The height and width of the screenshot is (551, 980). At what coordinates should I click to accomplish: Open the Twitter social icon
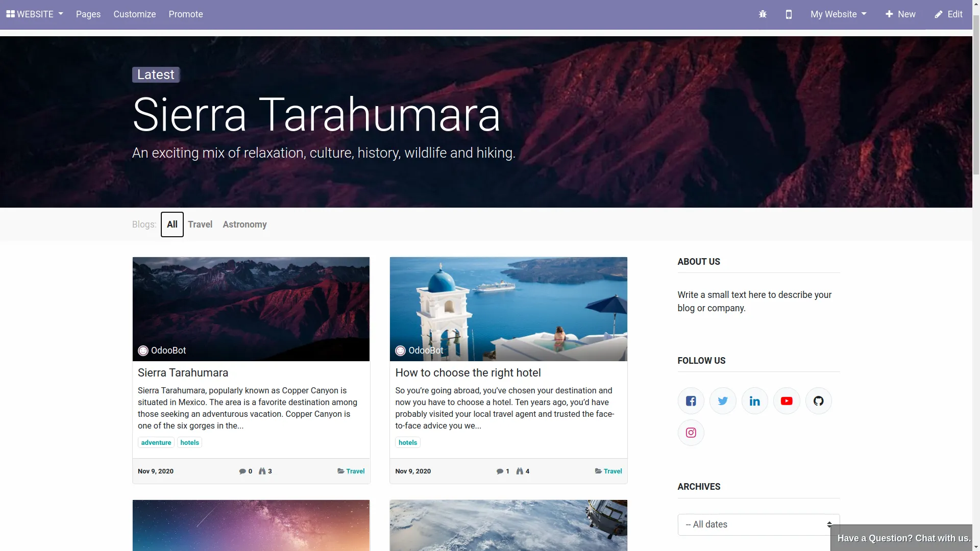723,401
